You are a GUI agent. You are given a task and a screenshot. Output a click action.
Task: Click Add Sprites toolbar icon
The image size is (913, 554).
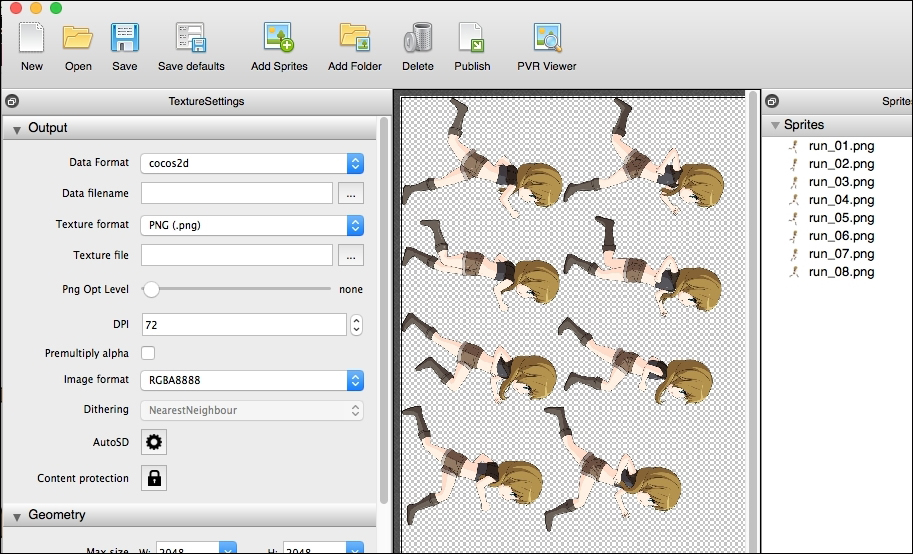click(279, 38)
